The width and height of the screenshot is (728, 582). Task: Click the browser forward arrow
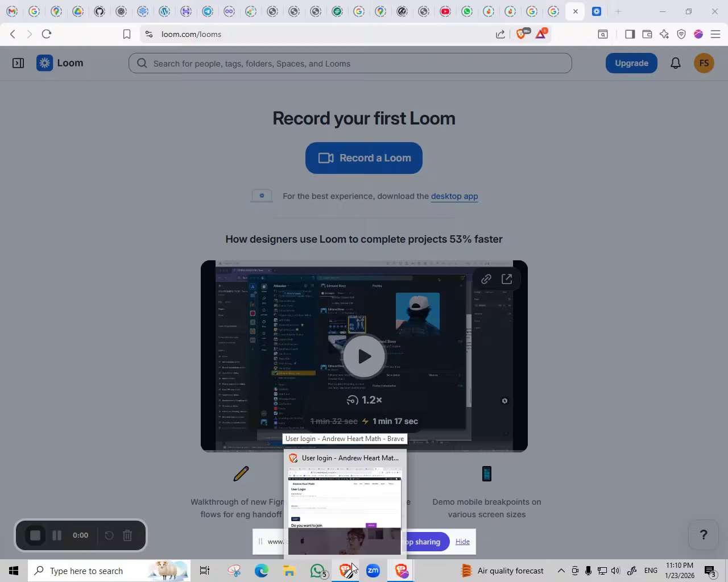(x=30, y=34)
